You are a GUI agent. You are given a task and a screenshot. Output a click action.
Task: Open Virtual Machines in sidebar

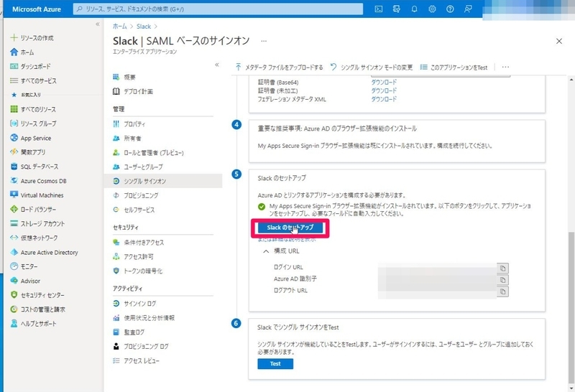tap(37, 195)
